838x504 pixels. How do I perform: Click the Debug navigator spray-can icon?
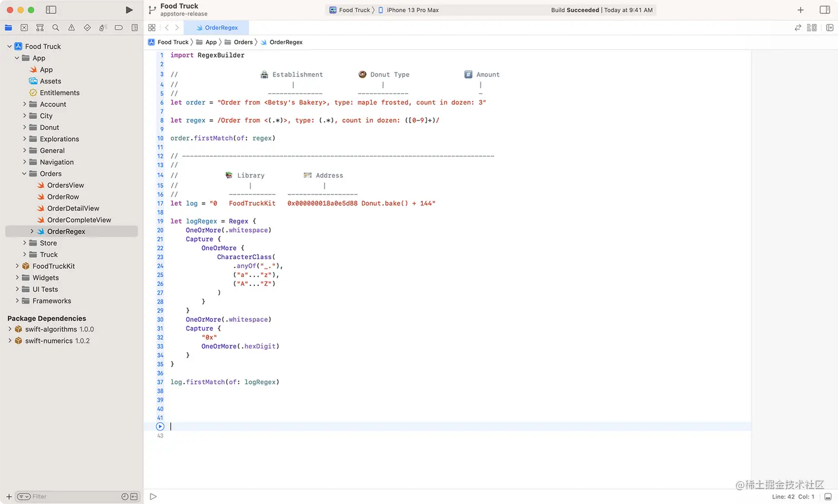(x=103, y=27)
